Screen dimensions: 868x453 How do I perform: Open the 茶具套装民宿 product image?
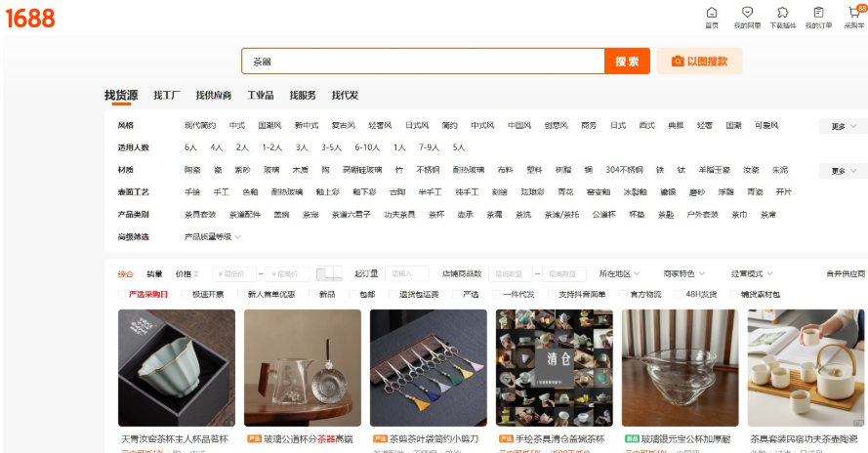point(806,368)
